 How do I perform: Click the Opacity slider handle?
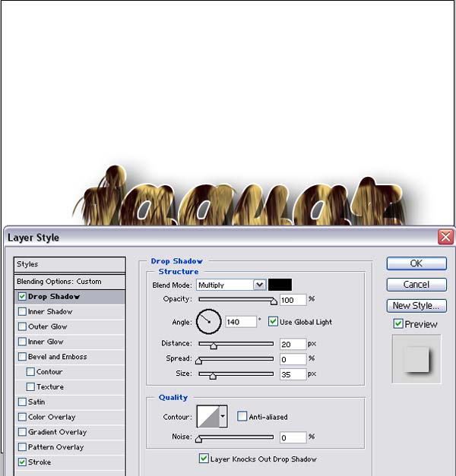click(x=274, y=301)
